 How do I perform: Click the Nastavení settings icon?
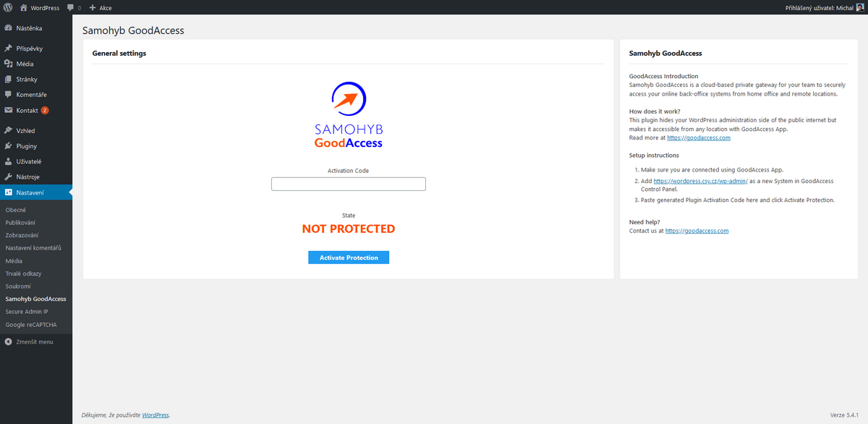point(8,192)
